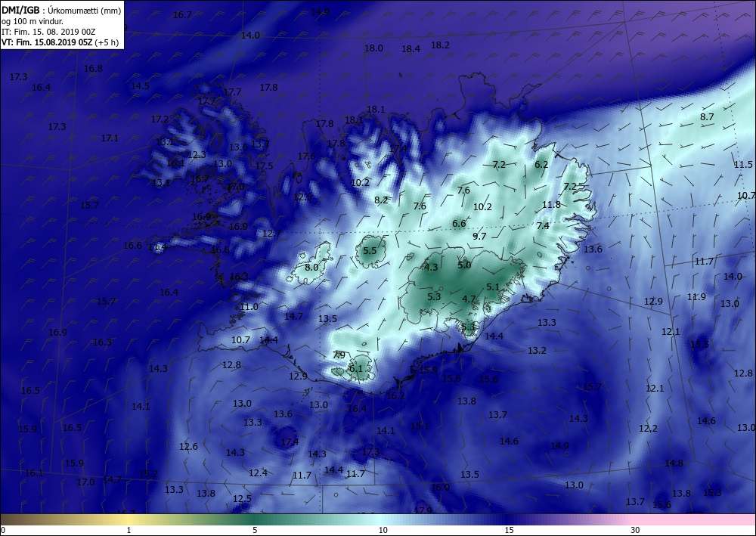
Task: Click the map value "11.8"
Action: [551, 204]
